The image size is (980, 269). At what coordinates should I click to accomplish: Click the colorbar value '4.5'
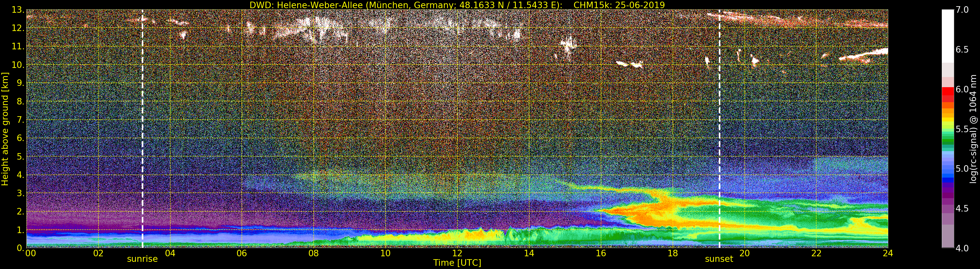(x=962, y=209)
